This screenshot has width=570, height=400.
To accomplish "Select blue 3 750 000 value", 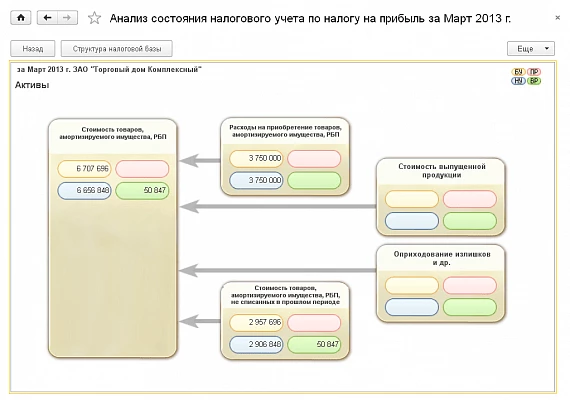I will pos(256,180).
